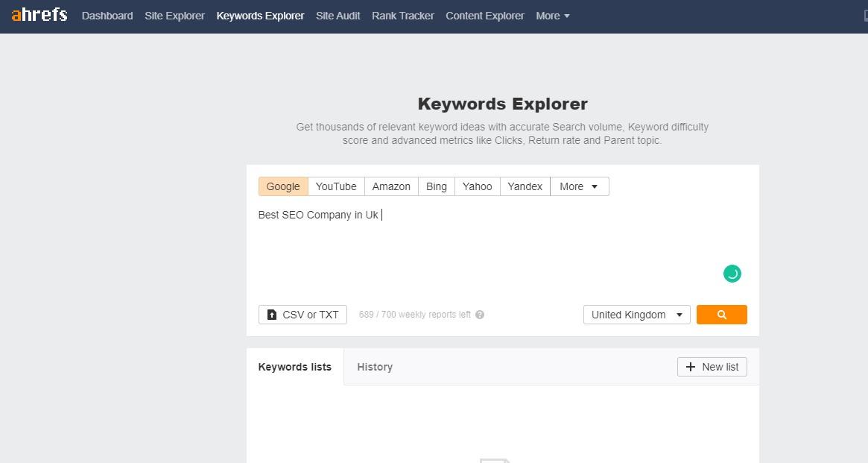Go to Site Explorer
This screenshot has height=463, width=868.
(x=174, y=16)
